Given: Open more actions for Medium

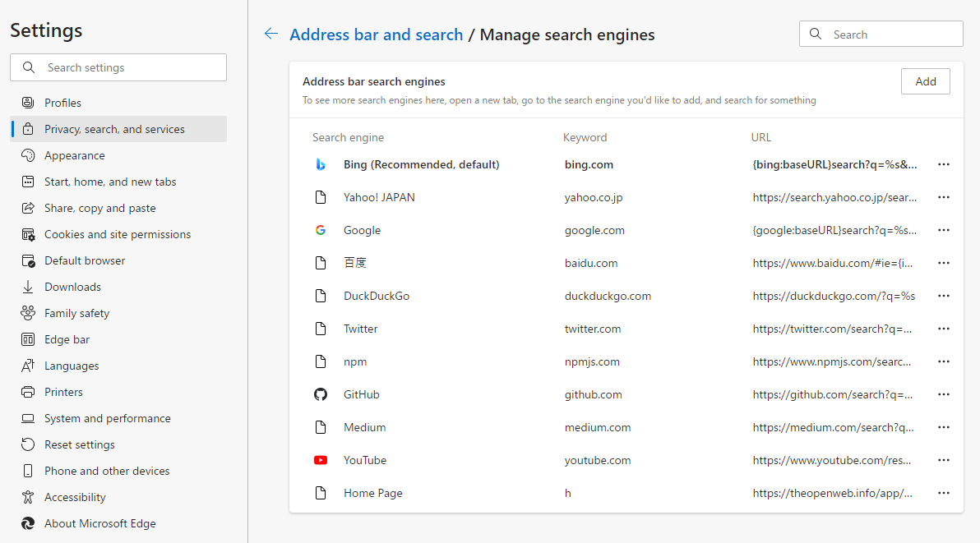Looking at the screenshot, I should click(x=944, y=427).
